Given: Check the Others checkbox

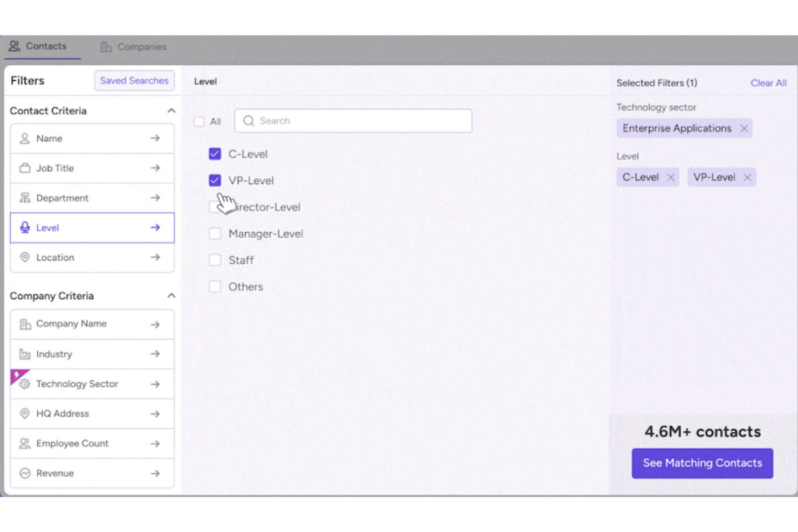Looking at the screenshot, I should [x=215, y=286].
